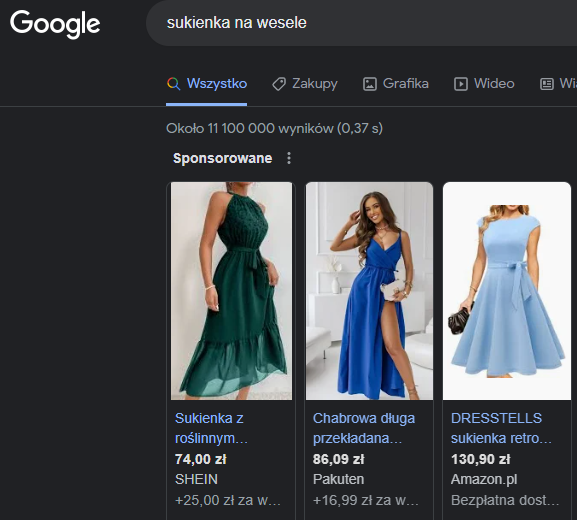The image size is (577, 520).
Task: Open the light blue DRESSTELLS dress image
Action: click(x=507, y=291)
